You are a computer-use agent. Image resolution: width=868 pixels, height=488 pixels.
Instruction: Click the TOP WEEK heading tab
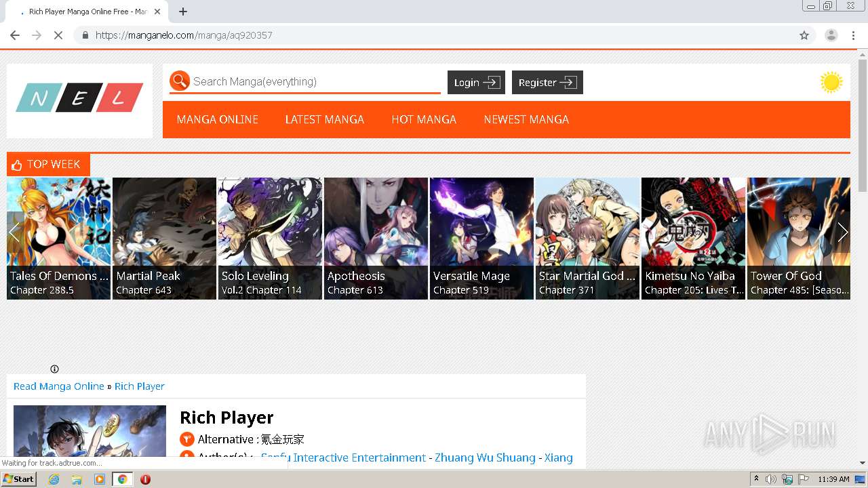(48, 164)
